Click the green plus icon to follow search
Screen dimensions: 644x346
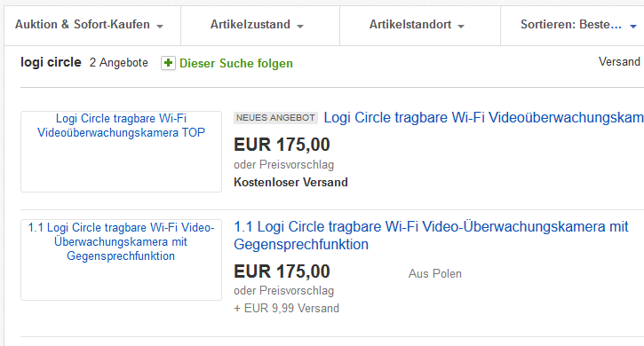point(168,63)
